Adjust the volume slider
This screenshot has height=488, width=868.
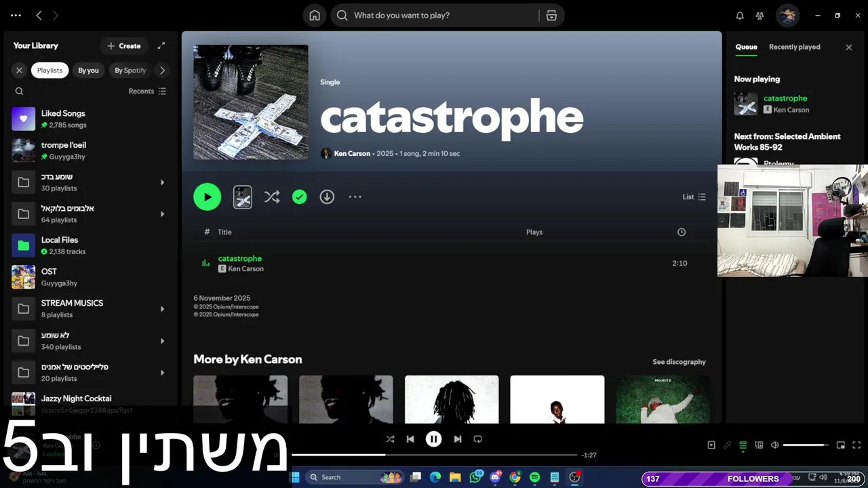(806, 445)
